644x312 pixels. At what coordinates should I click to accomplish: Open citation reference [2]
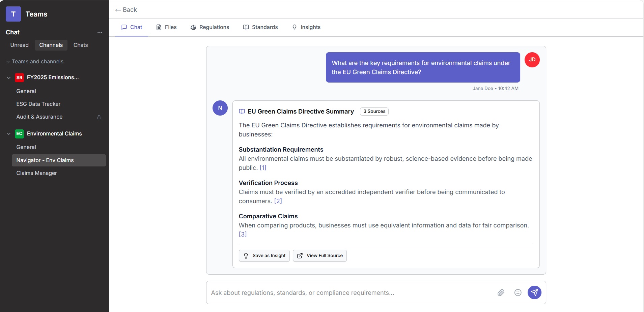click(x=278, y=201)
